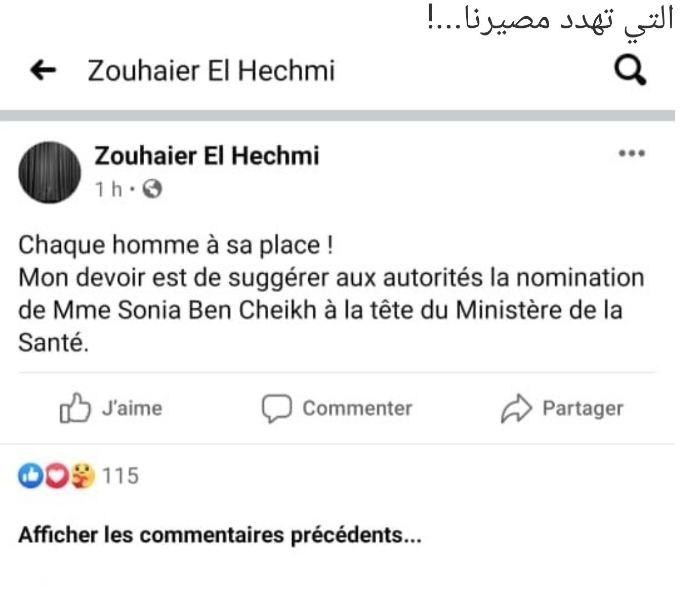Click the Commenter speech bubble icon
The width and height of the screenshot is (700, 603).
[x=276, y=408]
